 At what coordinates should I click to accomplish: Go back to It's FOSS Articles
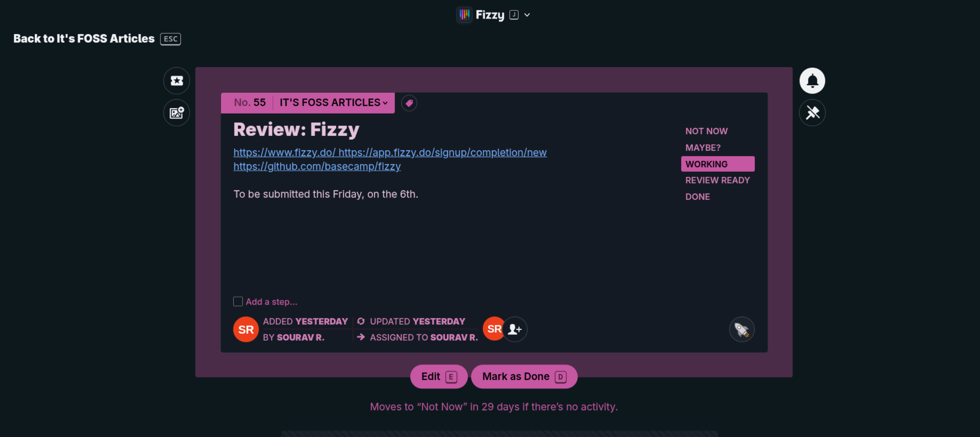[x=84, y=38]
